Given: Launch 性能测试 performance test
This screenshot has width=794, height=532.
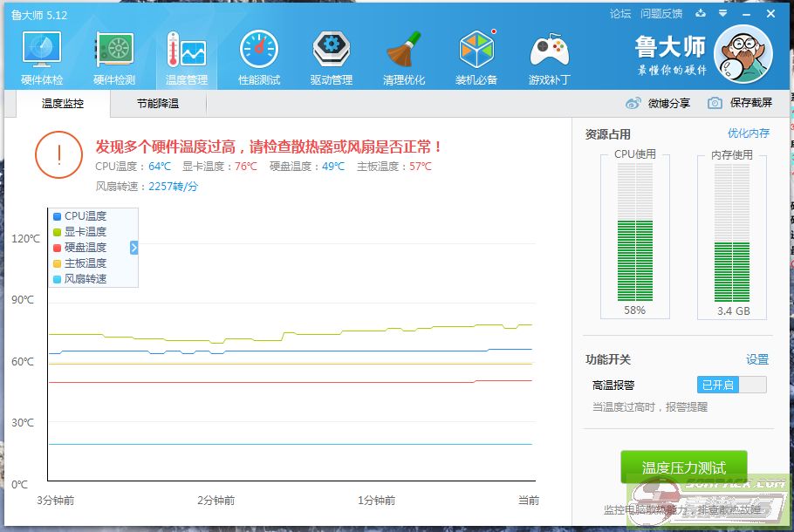Looking at the screenshot, I should coord(259,58).
